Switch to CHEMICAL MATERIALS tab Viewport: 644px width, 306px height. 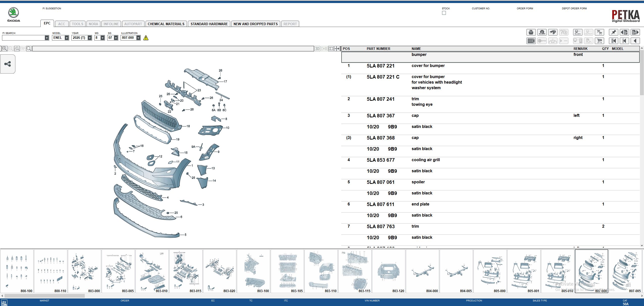pos(166,24)
